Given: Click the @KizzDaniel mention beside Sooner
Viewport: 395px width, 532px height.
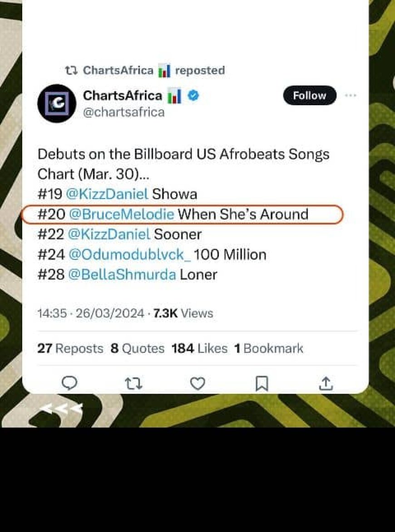Looking at the screenshot, I should pos(109,234).
